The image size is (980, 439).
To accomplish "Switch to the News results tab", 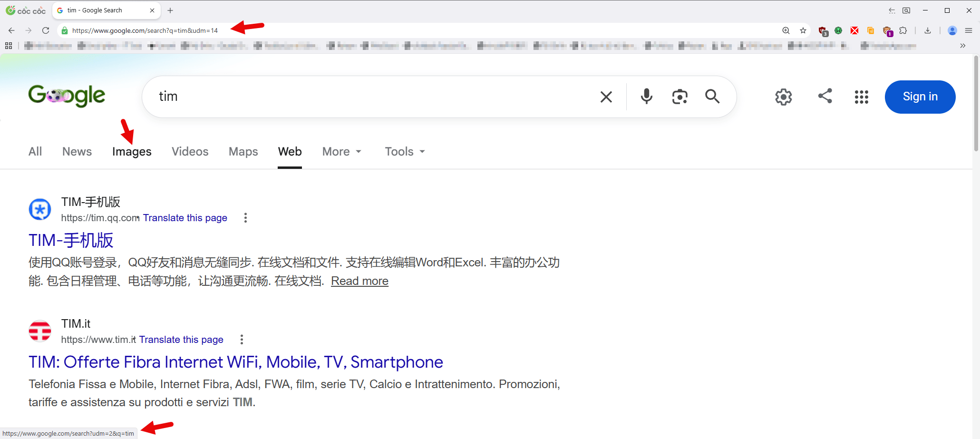I will click(77, 152).
